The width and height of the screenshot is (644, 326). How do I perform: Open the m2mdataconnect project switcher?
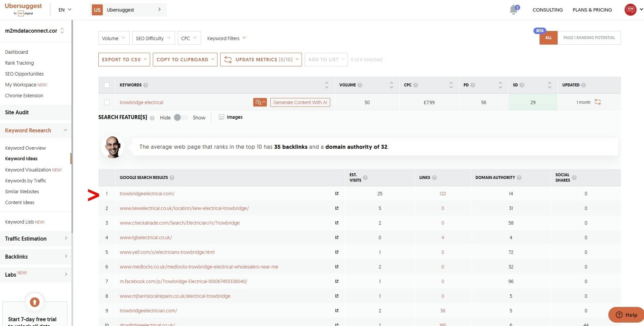coord(34,31)
